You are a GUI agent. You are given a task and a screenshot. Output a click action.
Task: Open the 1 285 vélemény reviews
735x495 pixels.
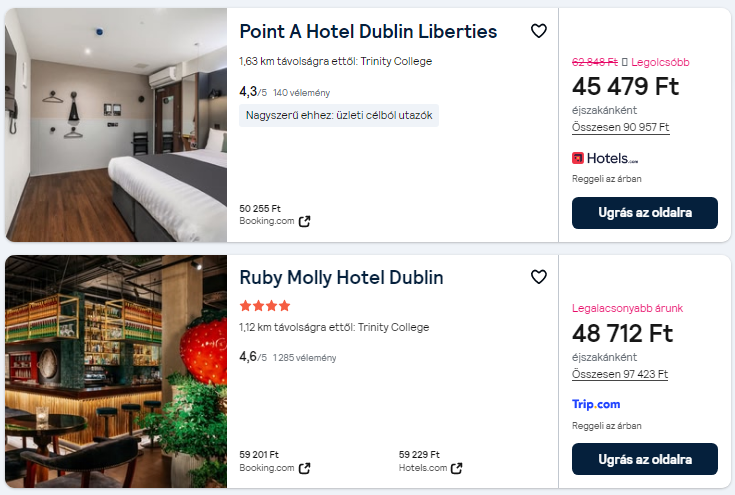tap(304, 358)
